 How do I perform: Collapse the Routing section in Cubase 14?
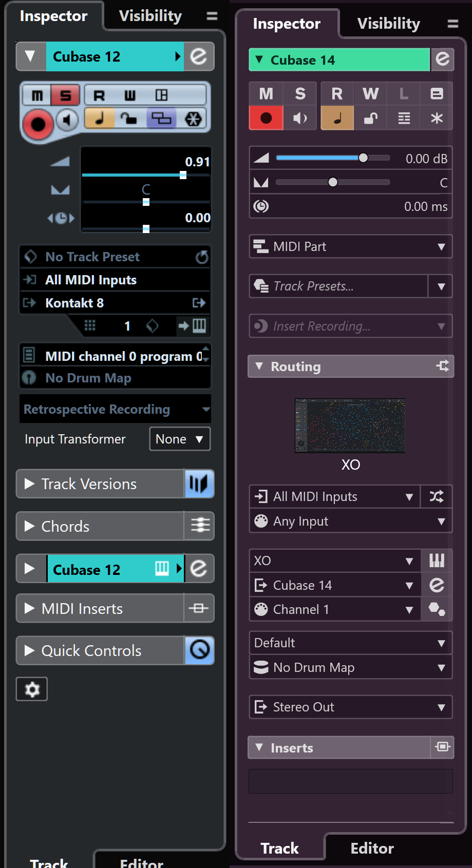[x=259, y=367]
